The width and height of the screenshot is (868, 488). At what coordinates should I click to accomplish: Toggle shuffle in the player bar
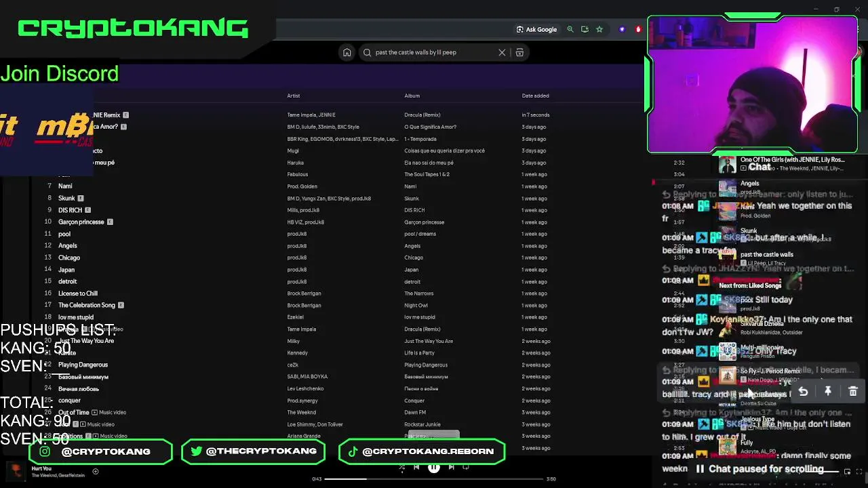[401, 466]
